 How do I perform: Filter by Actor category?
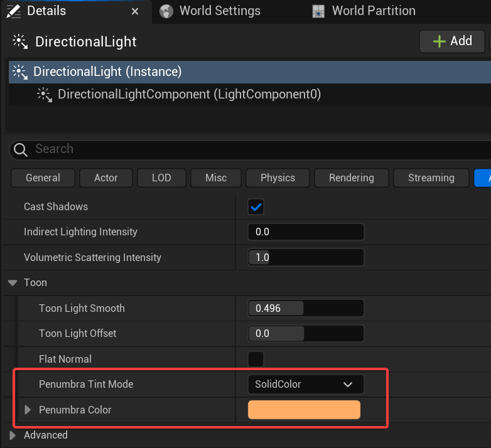(106, 178)
